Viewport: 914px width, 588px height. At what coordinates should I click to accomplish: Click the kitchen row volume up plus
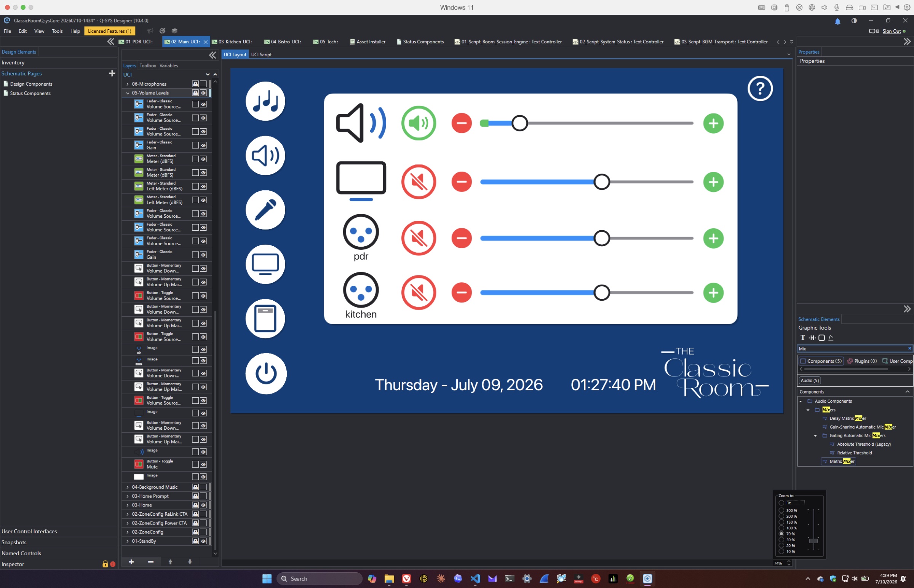pos(713,293)
